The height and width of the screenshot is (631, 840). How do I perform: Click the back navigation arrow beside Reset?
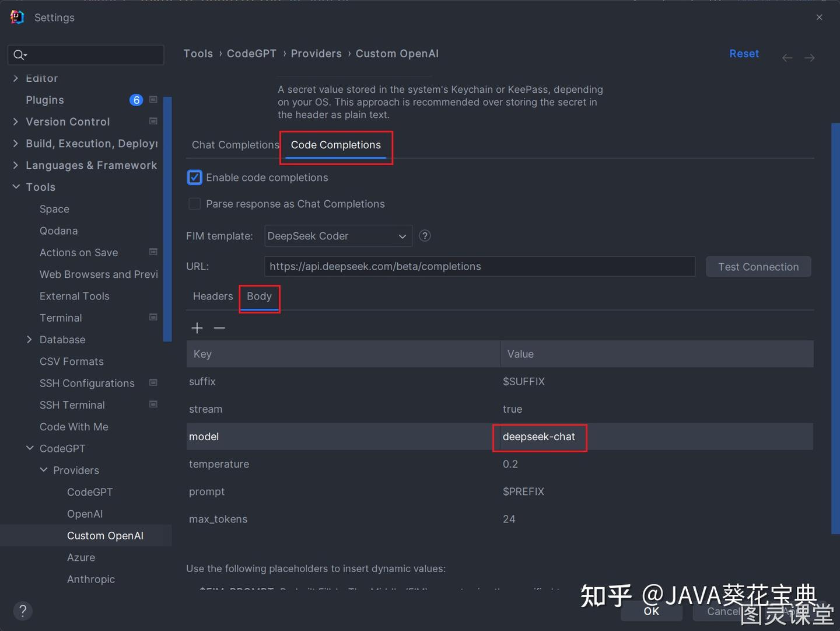pos(787,57)
